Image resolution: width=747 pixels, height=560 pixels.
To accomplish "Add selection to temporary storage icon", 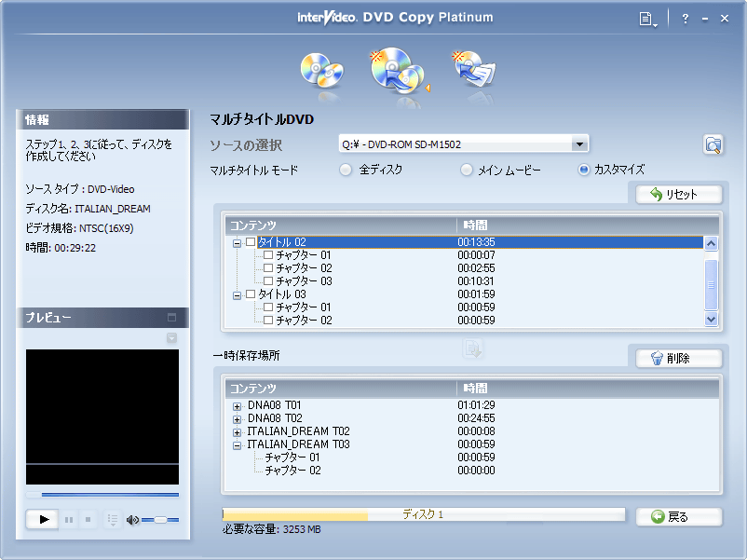I will 472,348.
